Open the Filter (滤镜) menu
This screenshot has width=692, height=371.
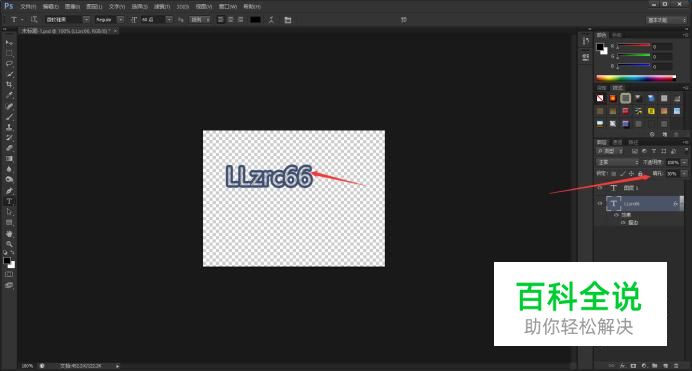coord(162,7)
